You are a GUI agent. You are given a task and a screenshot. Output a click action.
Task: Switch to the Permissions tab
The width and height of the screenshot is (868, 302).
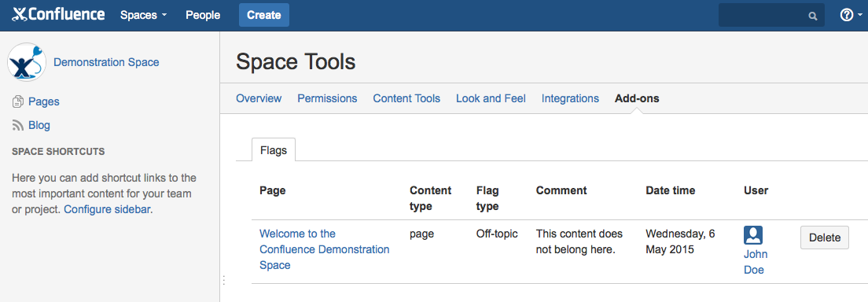pos(327,98)
